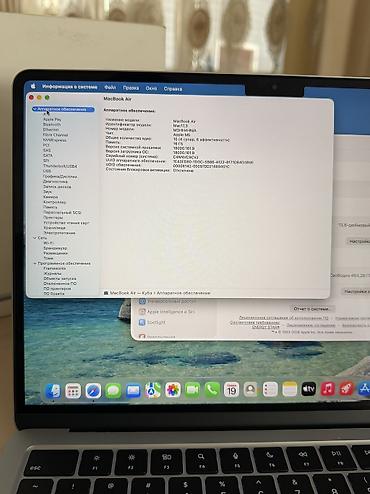The image size is (370, 494).
Task: Open the software license agreement link
Action: (284, 318)
